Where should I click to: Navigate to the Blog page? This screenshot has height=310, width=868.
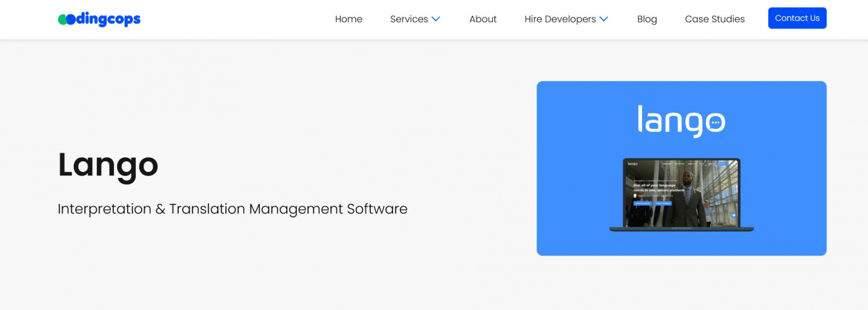(x=647, y=19)
